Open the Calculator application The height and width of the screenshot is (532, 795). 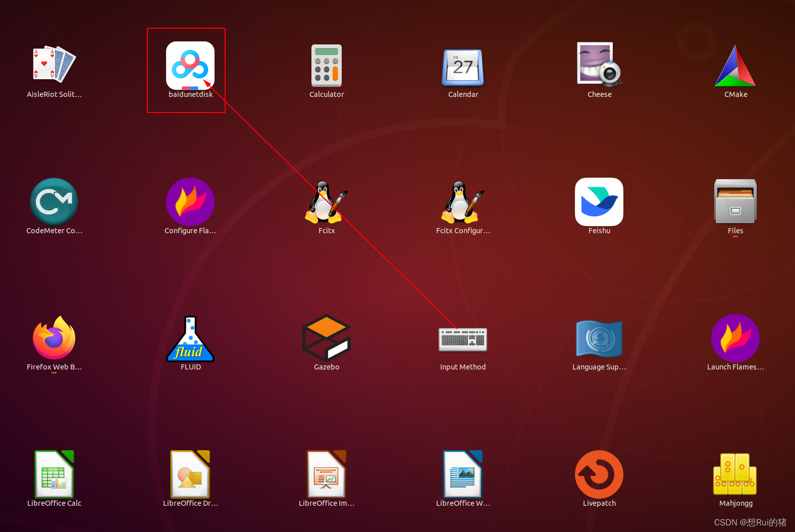pyautogui.click(x=327, y=66)
